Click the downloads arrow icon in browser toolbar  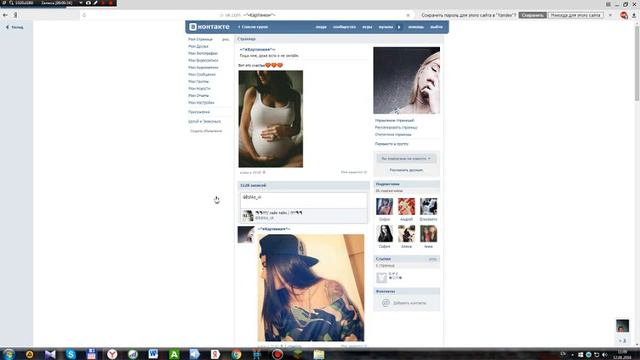coord(634,15)
